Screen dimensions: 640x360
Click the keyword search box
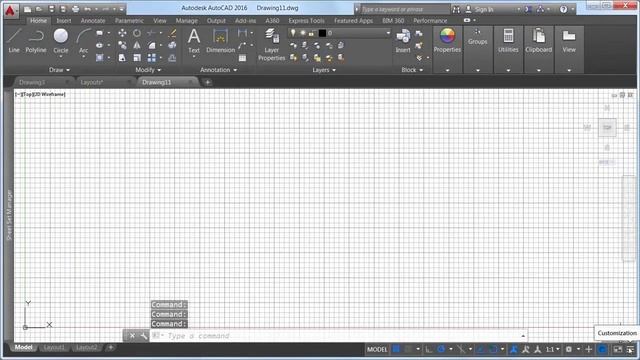405,9
